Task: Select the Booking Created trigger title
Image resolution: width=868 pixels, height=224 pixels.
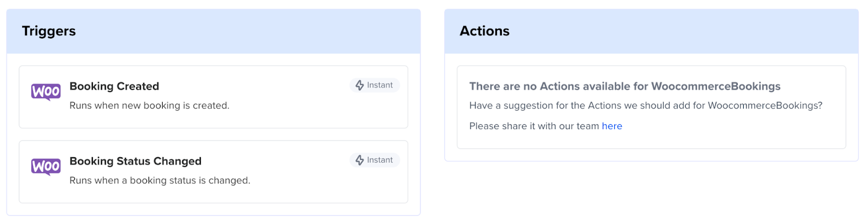Action: [114, 86]
